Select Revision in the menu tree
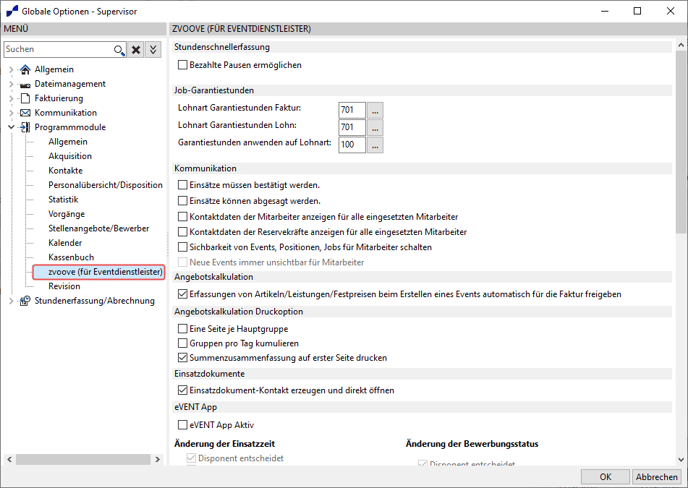 coord(64,287)
